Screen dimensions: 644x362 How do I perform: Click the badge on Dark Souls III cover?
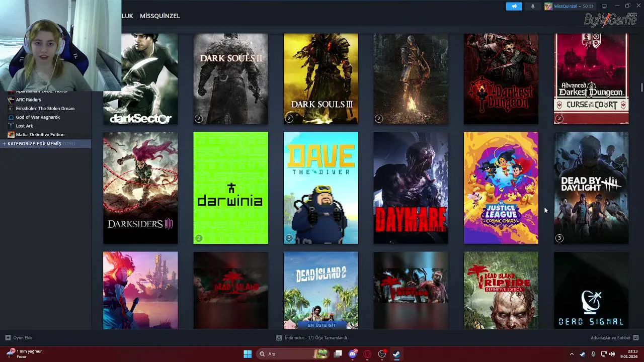[x=289, y=119]
